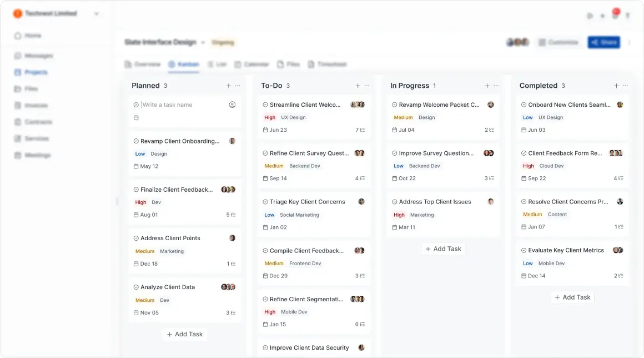Click Social Marketing label on Triage card
Screen dimensions: 644x358
point(299,215)
